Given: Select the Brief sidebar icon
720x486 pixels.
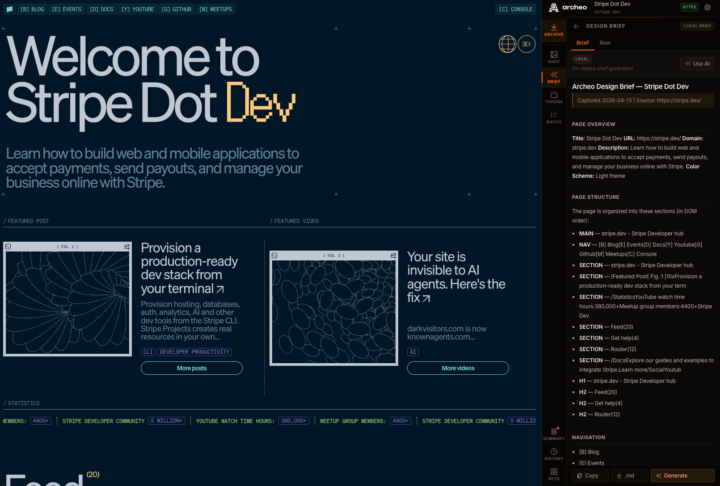Looking at the screenshot, I should pyautogui.click(x=554, y=77).
